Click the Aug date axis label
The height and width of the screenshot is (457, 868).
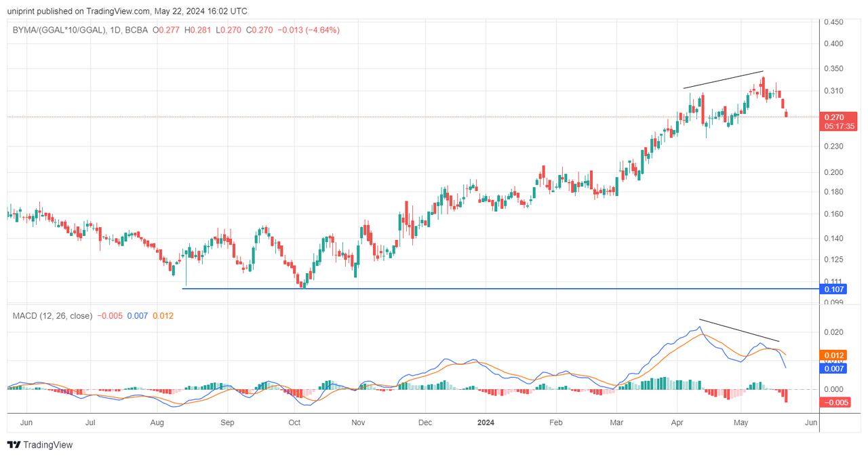click(157, 422)
